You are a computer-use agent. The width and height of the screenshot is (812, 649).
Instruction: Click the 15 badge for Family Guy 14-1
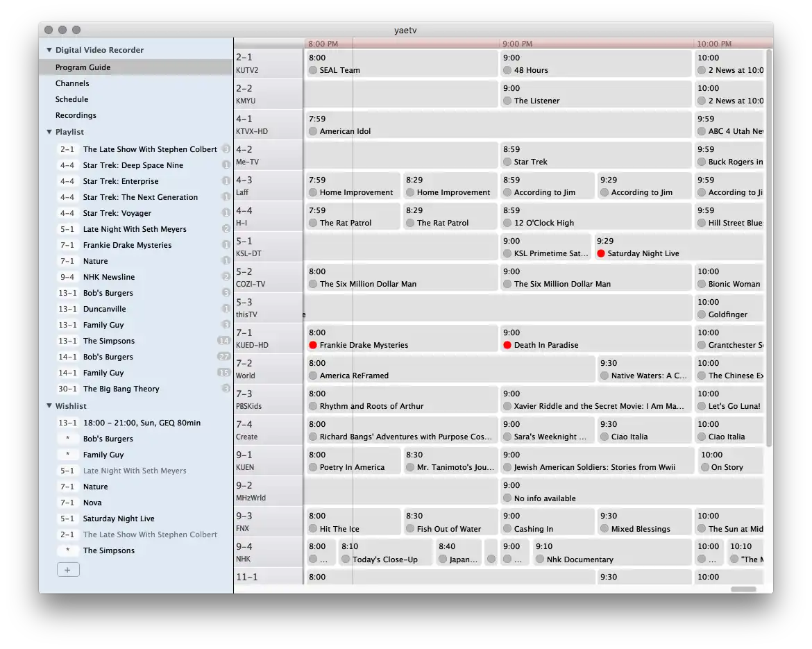(x=223, y=373)
